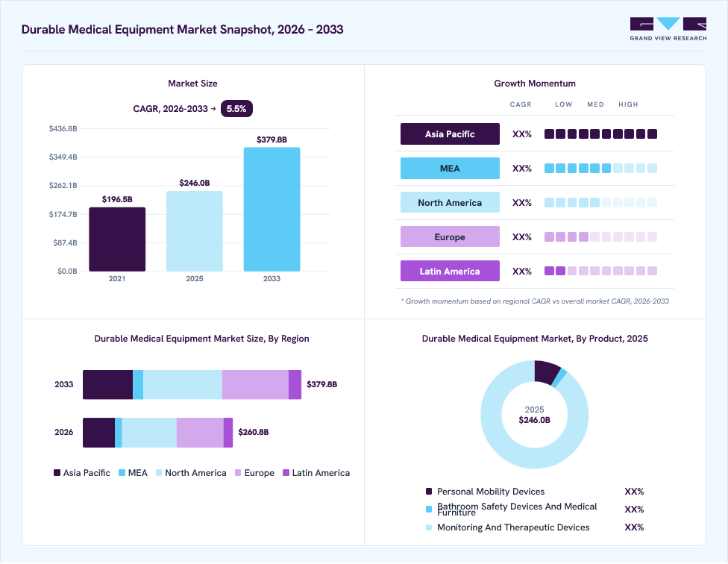The width and height of the screenshot is (728, 564).
Task: Click the North America segment of 2033 bar
Action: 183,385
